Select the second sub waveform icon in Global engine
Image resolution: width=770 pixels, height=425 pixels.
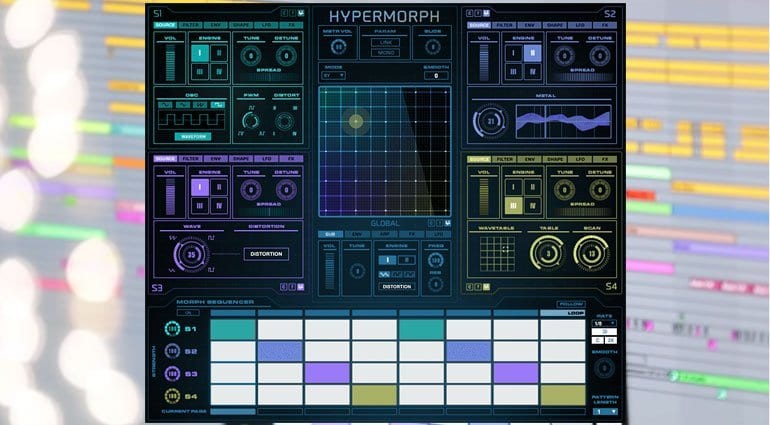397,274
